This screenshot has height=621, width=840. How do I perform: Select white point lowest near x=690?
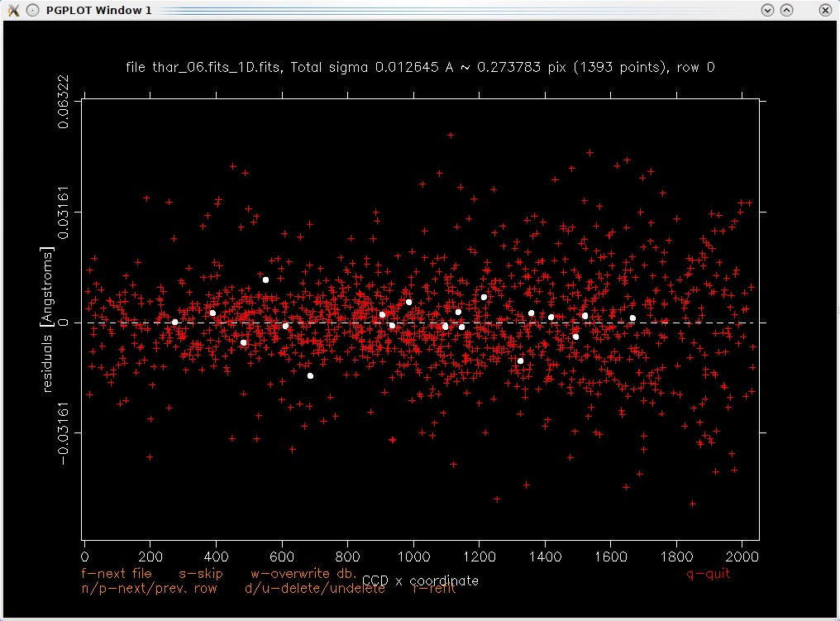[310, 376]
